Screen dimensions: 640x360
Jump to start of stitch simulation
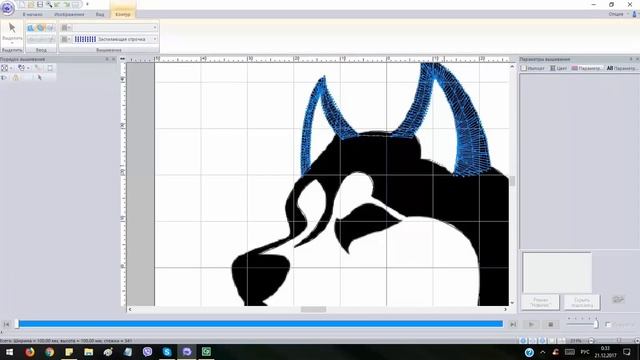tap(6, 324)
